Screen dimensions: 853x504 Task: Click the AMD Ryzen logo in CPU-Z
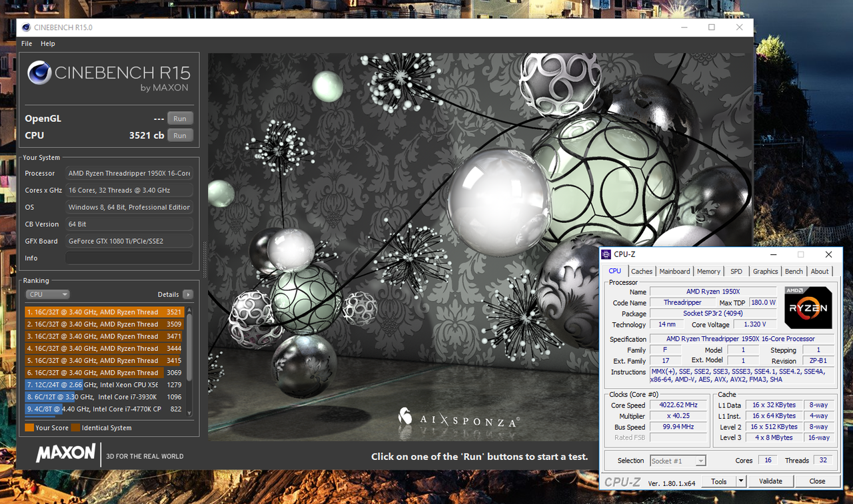[x=808, y=308]
